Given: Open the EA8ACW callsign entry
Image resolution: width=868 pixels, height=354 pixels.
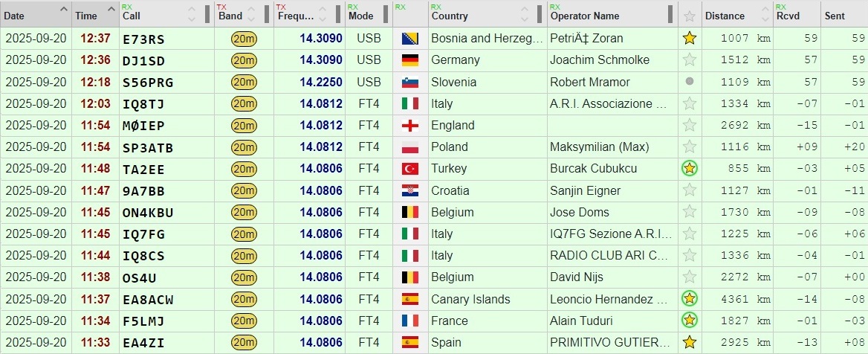Looking at the screenshot, I should point(148,300).
